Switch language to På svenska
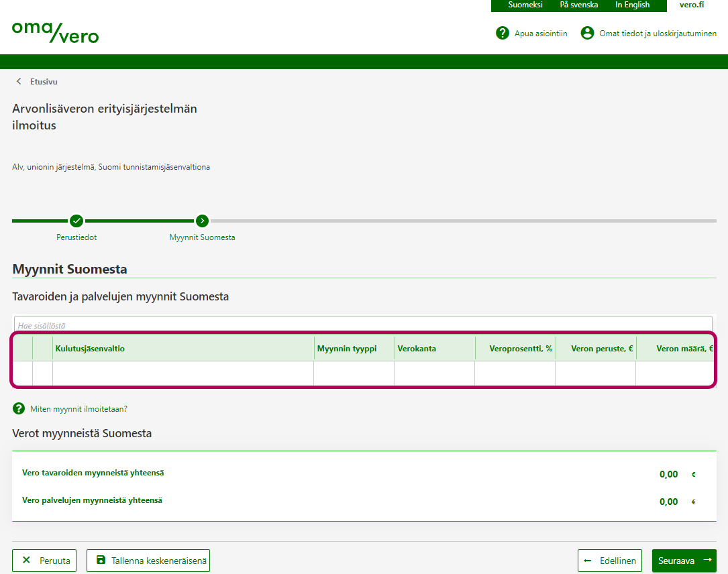This screenshot has width=728, height=574. tap(578, 5)
